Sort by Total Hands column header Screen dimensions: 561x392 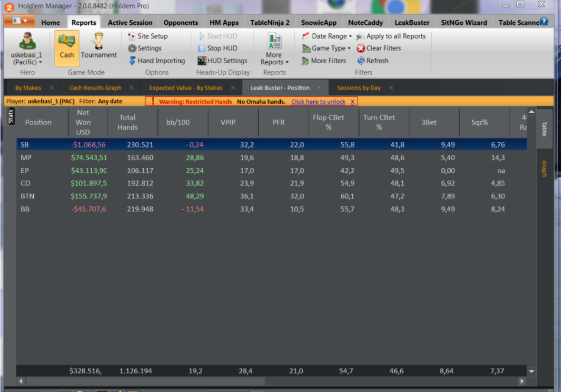click(128, 122)
